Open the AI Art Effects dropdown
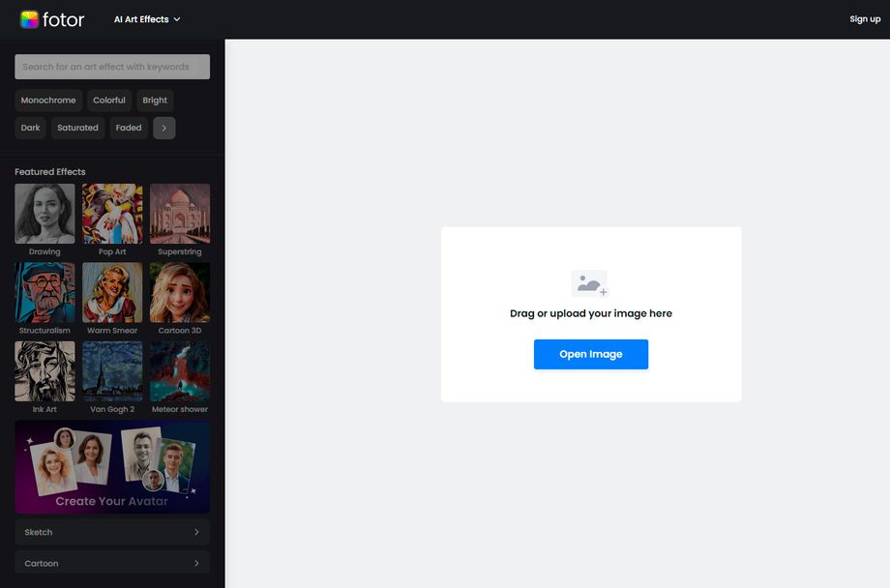 point(146,18)
